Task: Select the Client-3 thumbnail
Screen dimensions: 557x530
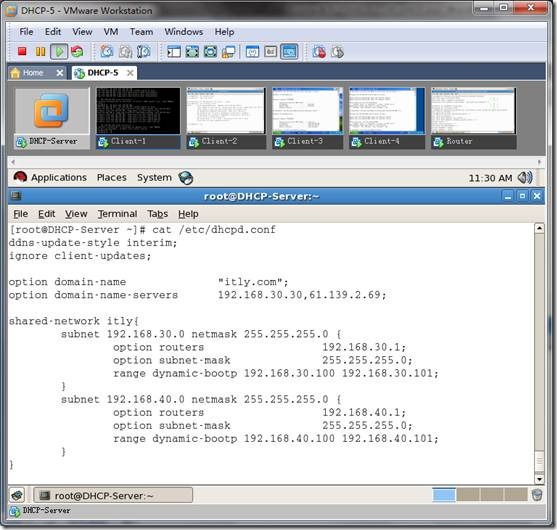Action: 308,118
